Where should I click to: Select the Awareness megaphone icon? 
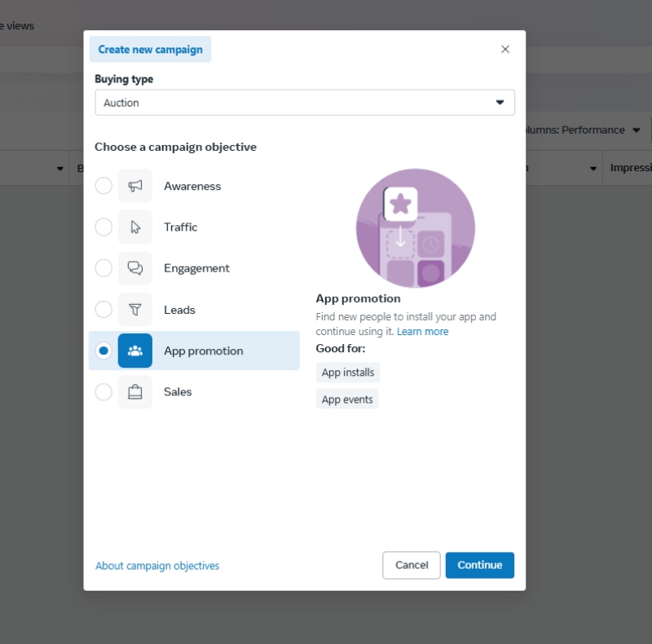click(x=134, y=186)
